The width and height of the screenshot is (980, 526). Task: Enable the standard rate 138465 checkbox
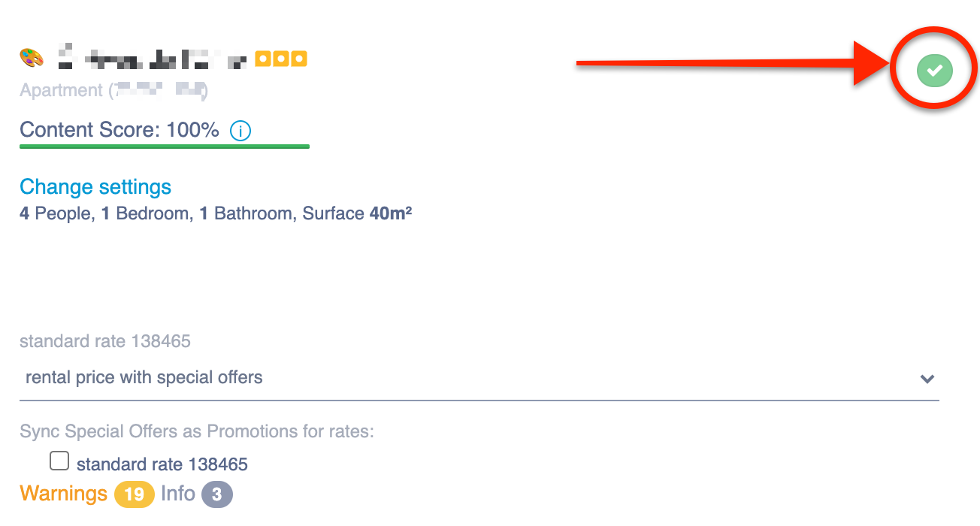pyautogui.click(x=59, y=461)
